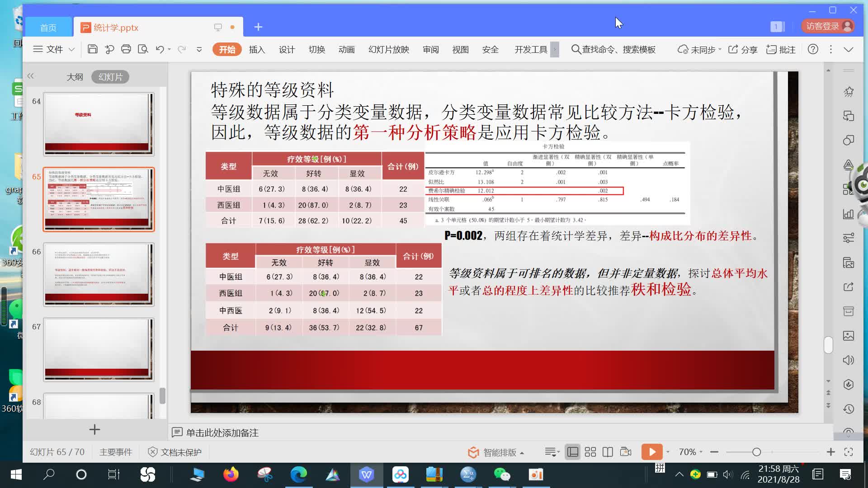Switch to slide sorter view icon
The width and height of the screenshot is (868, 488).
point(590,452)
